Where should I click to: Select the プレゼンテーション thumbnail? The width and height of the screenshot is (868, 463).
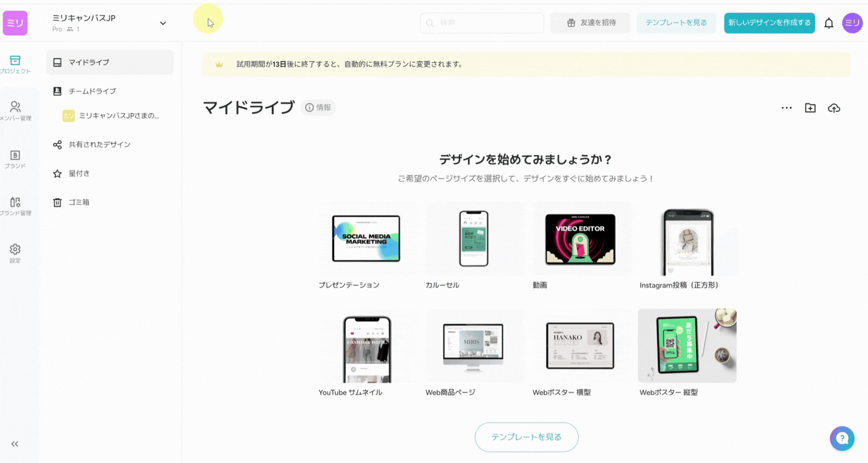tap(366, 239)
